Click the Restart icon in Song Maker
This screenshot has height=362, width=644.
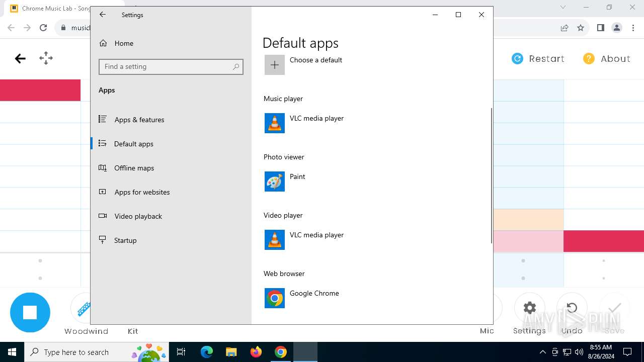click(517, 59)
